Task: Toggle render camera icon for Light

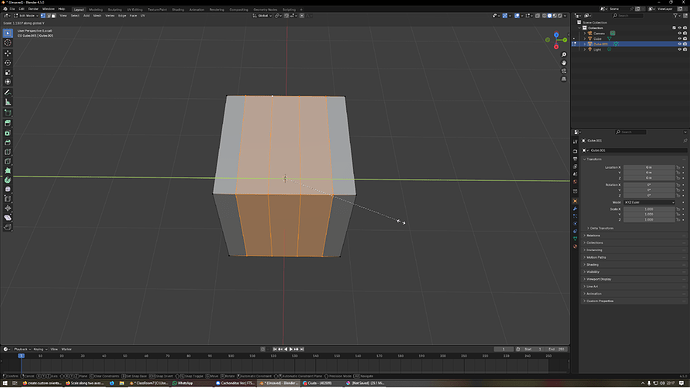Action: tap(685, 50)
